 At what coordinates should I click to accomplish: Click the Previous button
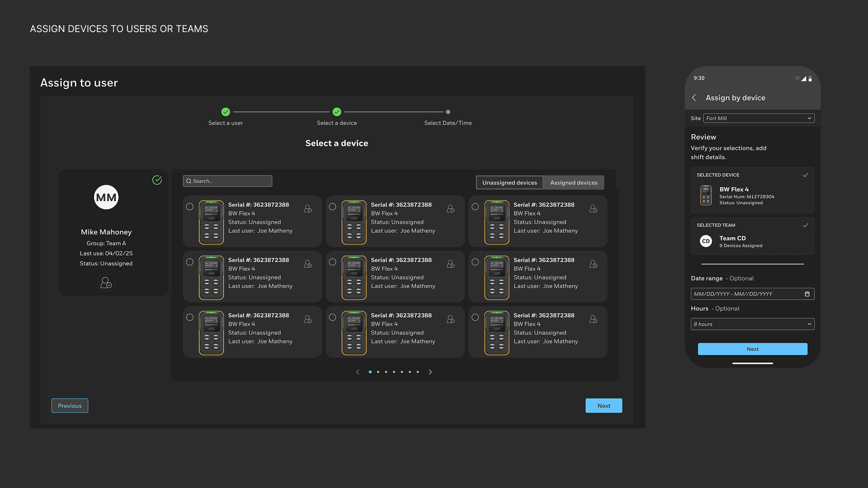pos(70,406)
